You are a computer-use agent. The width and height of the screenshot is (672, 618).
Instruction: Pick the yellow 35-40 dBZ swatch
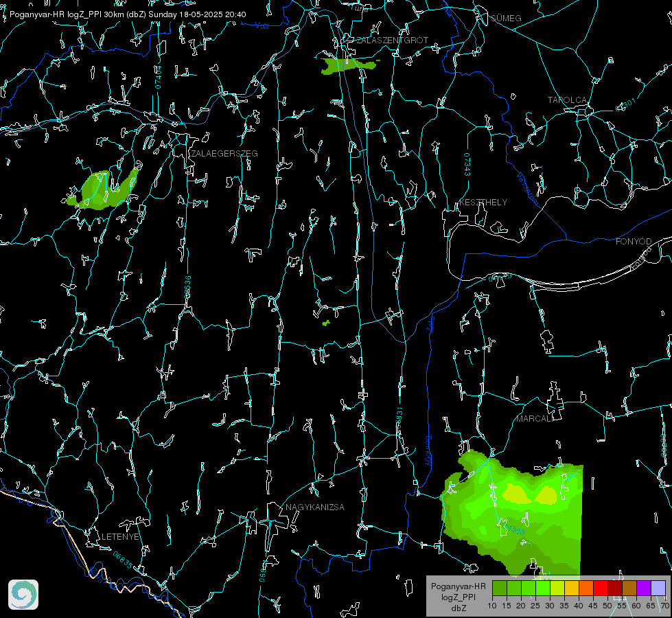(x=572, y=588)
